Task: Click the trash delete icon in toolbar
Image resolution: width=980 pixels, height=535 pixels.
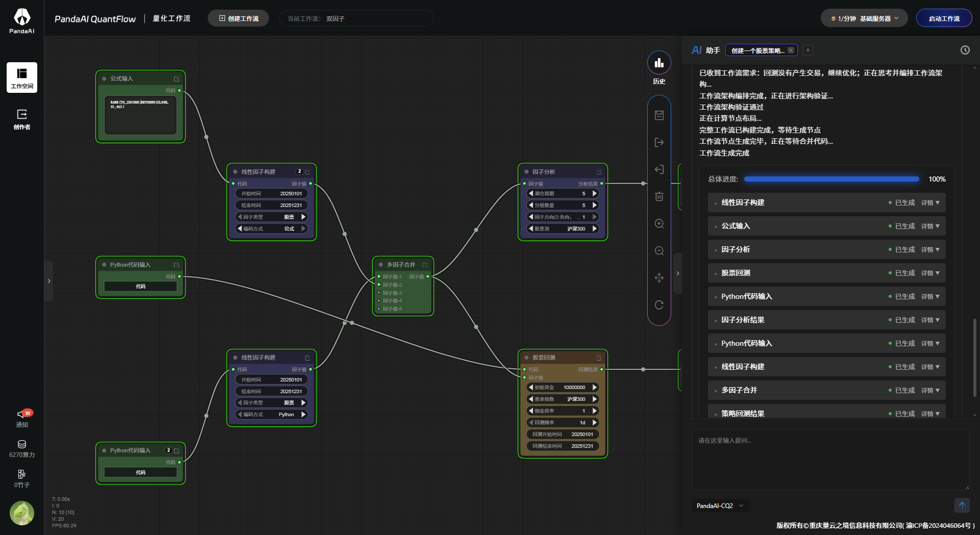Action: click(659, 196)
